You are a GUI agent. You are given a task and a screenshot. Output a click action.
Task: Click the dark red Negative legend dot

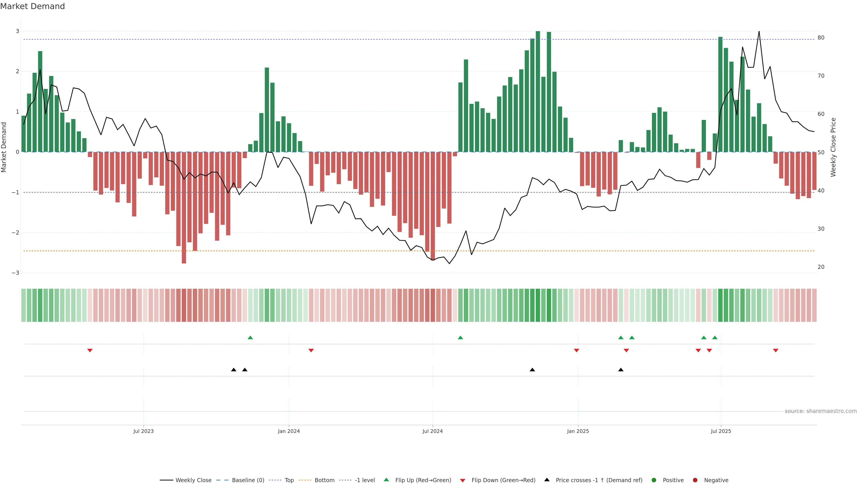pos(695,480)
